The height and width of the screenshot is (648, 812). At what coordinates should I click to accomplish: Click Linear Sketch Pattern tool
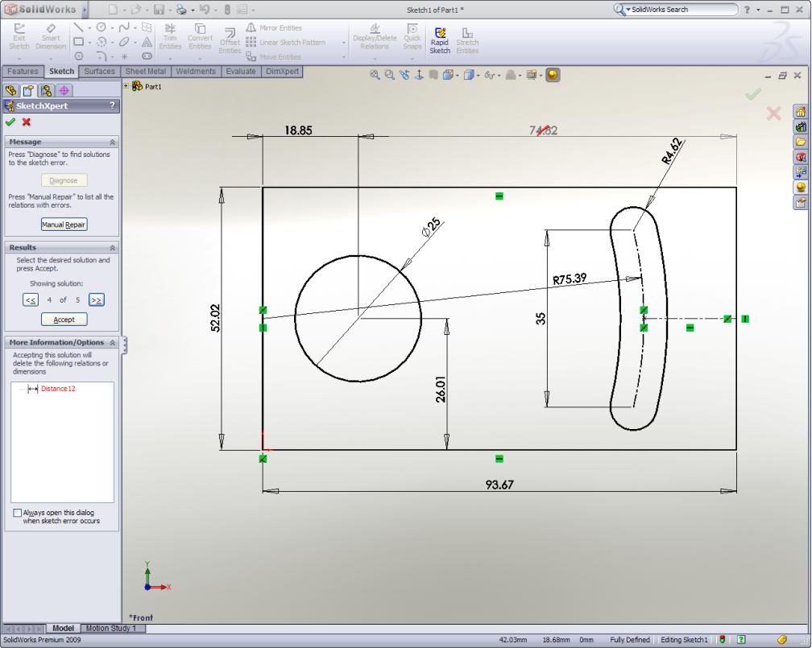tap(285, 43)
